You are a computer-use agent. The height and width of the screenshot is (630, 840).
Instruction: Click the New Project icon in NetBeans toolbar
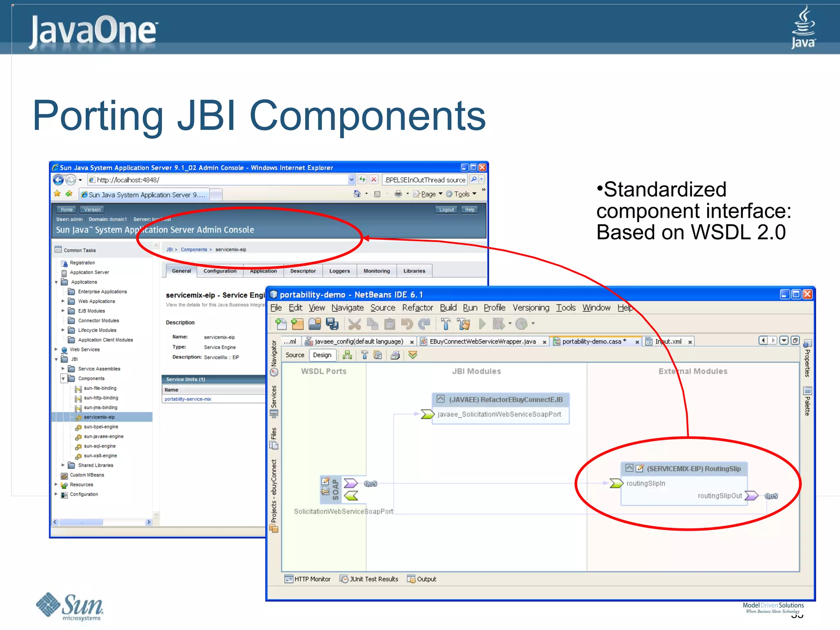pyautogui.click(x=297, y=324)
